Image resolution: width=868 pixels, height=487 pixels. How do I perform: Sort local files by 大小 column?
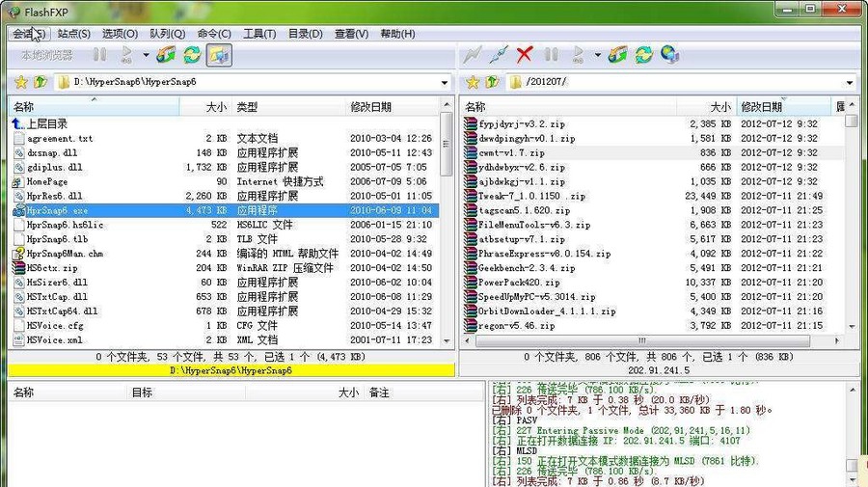click(x=204, y=107)
